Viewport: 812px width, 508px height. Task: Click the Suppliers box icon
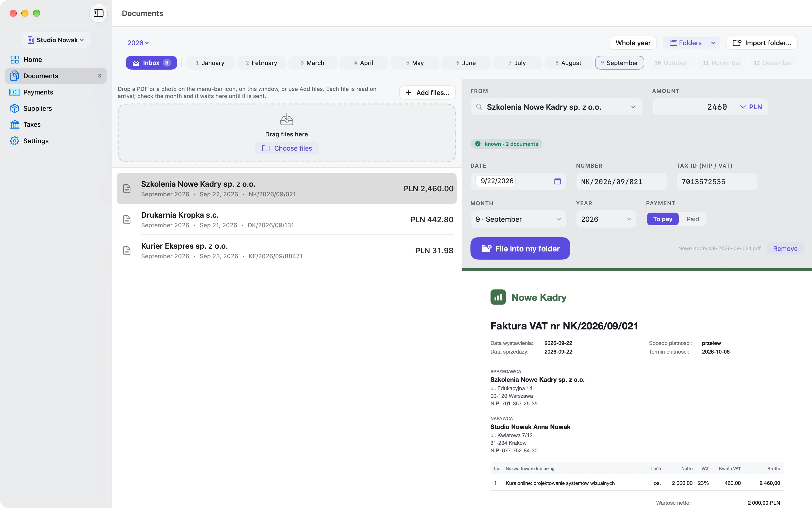[14, 108]
